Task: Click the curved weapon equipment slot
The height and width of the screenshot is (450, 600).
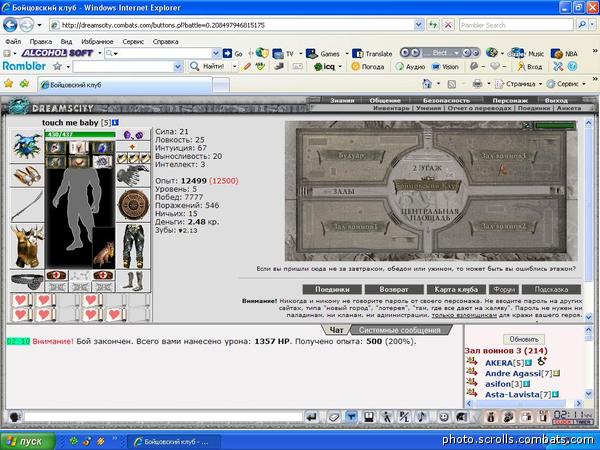Action: click(26, 206)
